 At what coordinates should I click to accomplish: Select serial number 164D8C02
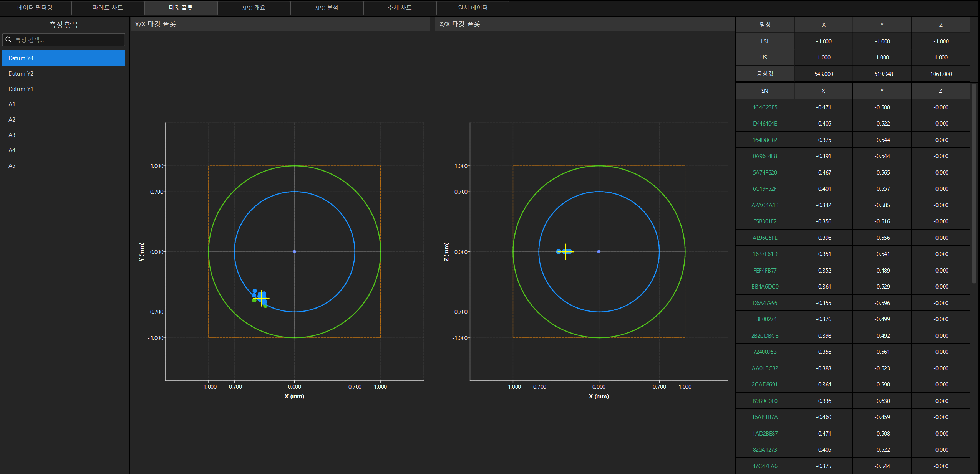(765, 140)
